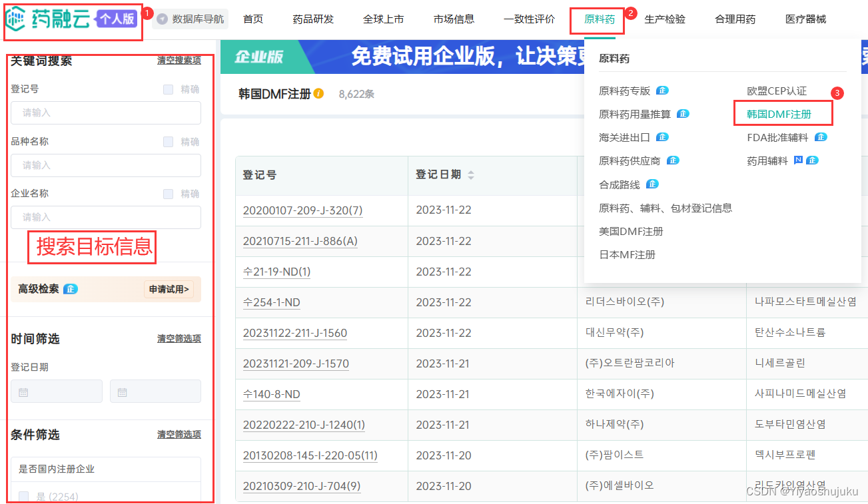Click the enterprise badge beside 合成路线
The height and width of the screenshot is (504, 868).
tap(652, 184)
